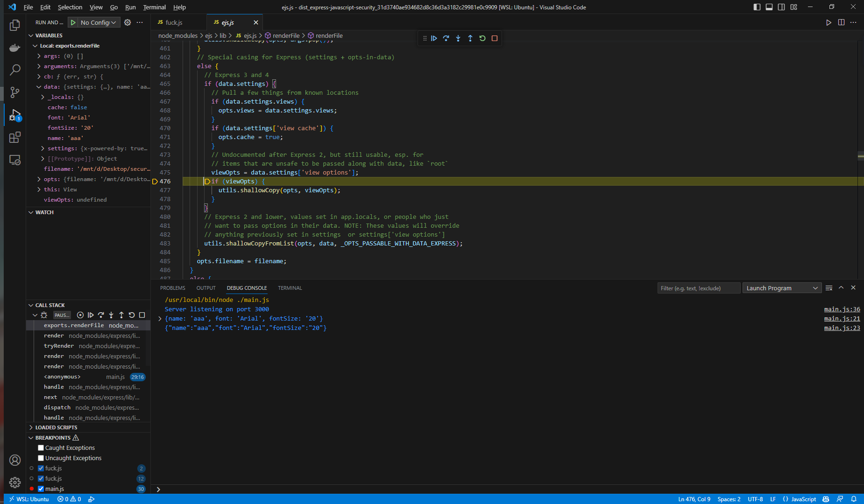This screenshot has width=864, height=504.
Task: Click Restart in floating debug toolbar
Action: click(482, 38)
